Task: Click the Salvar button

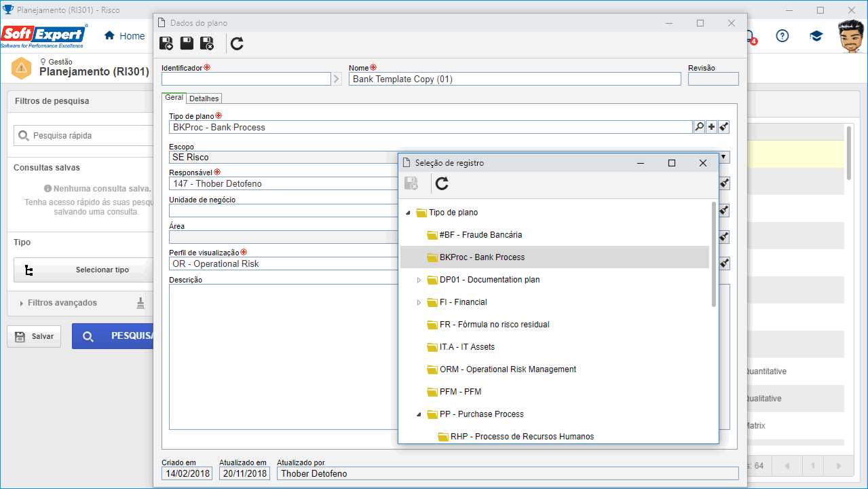Action: click(34, 336)
